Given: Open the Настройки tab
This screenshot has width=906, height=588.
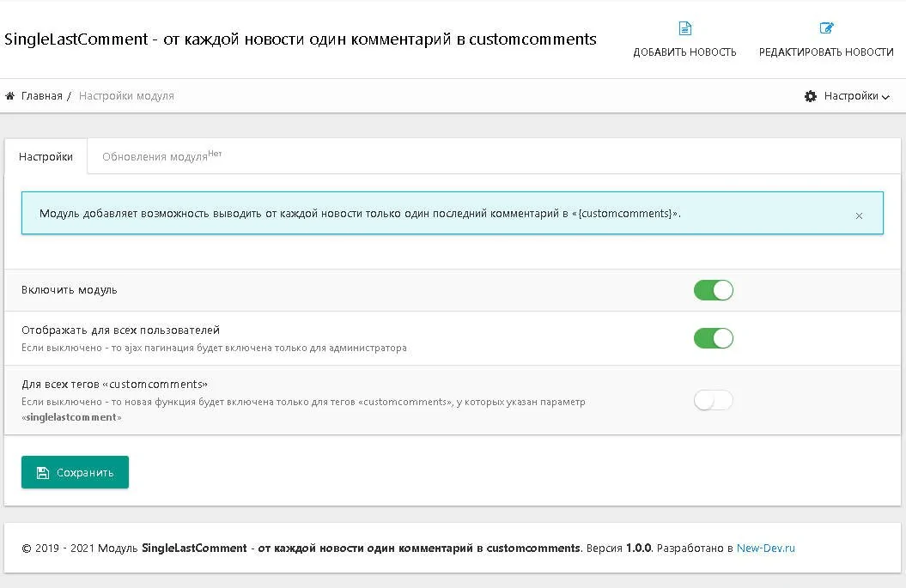Looking at the screenshot, I should point(46,156).
